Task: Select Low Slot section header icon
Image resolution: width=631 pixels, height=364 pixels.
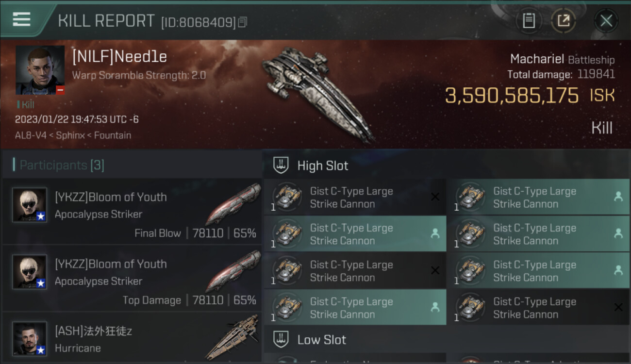Action: pyautogui.click(x=281, y=339)
